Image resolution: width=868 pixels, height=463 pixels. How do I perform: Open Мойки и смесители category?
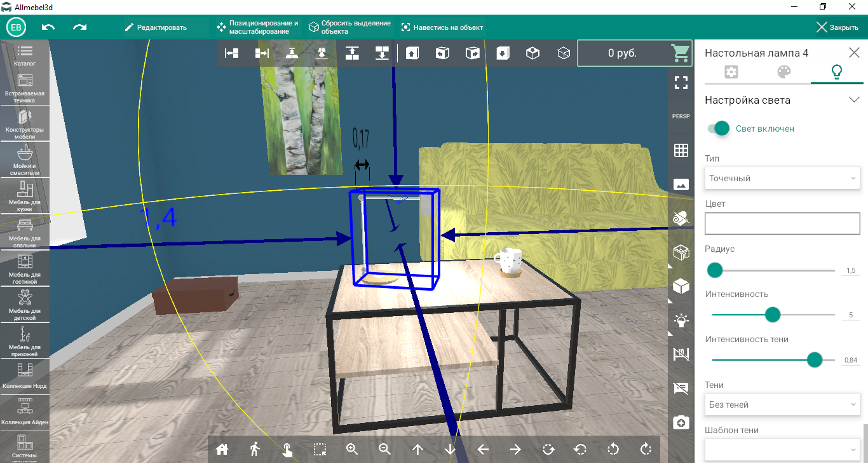[x=25, y=160]
